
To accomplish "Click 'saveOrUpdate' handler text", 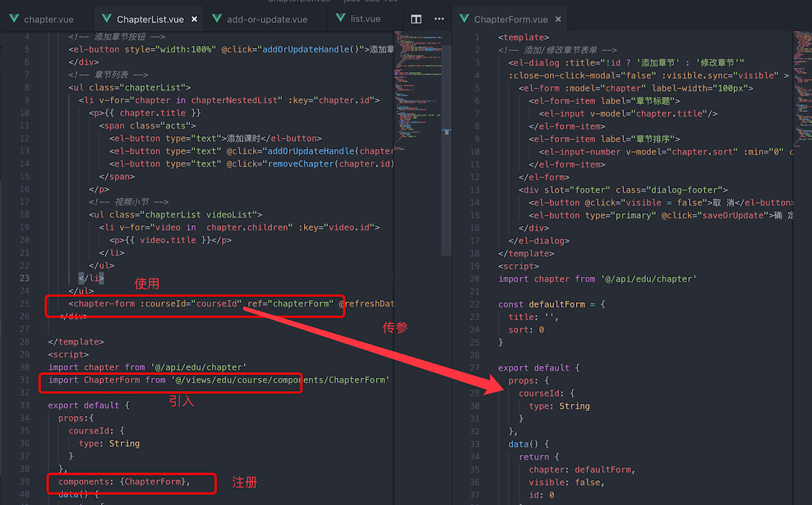I will tap(733, 215).
